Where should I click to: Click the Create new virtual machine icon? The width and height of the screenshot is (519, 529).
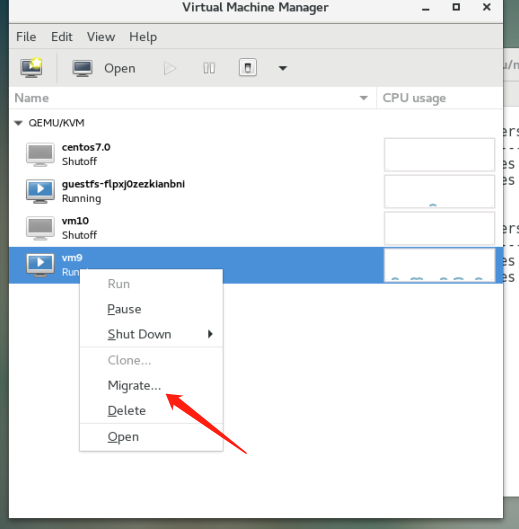31,68
